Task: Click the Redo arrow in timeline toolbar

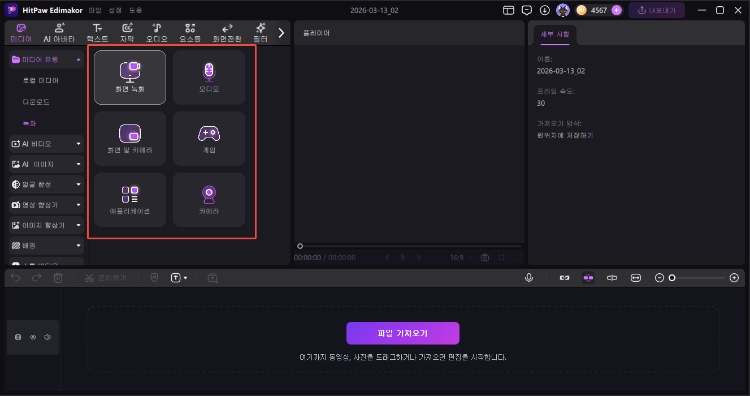Action: click(x=36, y=278)
